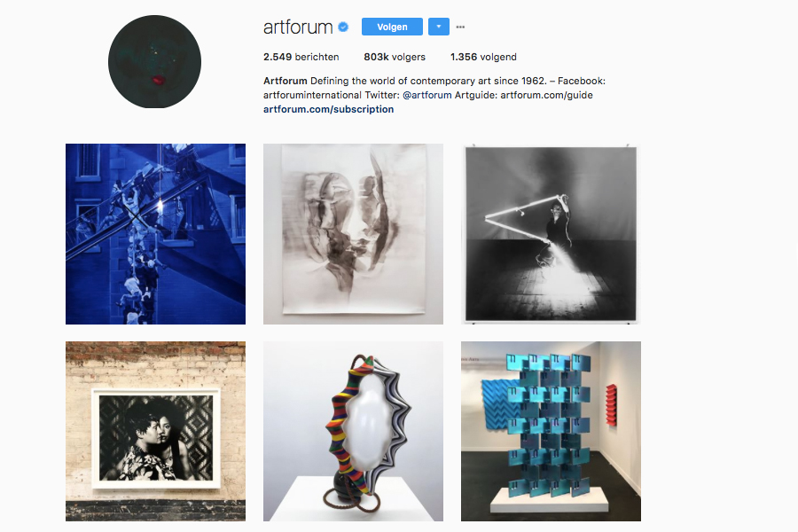Click the blue verified badge next to artforum
798x532 pixels.
tap(343, 27)
